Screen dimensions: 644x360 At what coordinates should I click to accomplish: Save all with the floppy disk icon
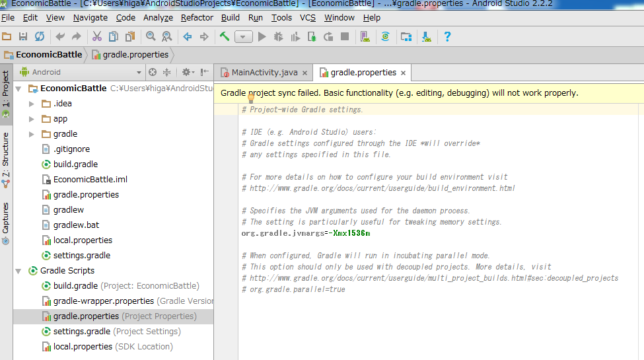tap(23, 36)
